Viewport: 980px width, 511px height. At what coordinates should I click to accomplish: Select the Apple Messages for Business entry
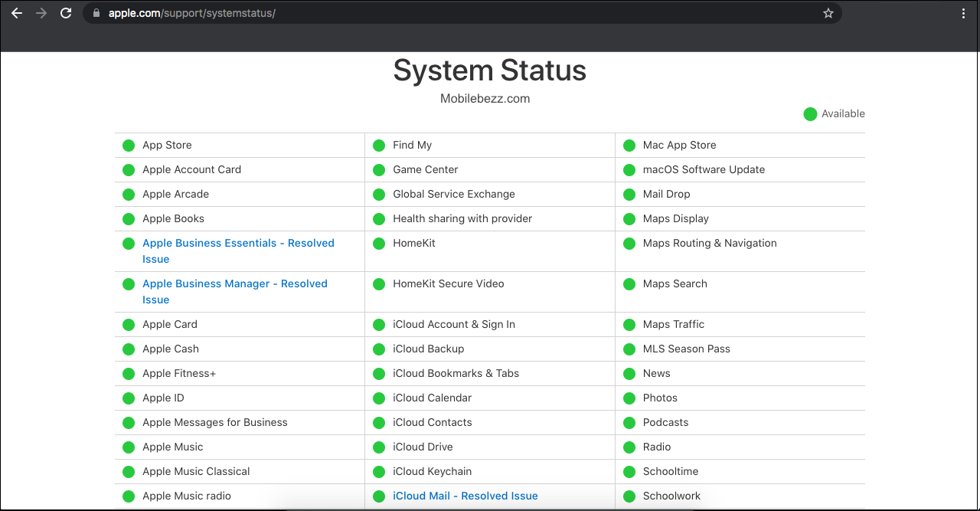tap(215, 422)
